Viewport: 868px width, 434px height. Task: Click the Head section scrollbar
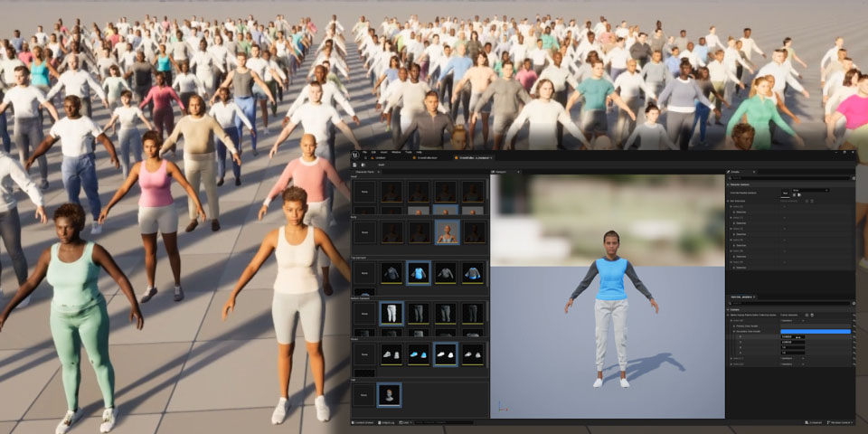[487, 189]
